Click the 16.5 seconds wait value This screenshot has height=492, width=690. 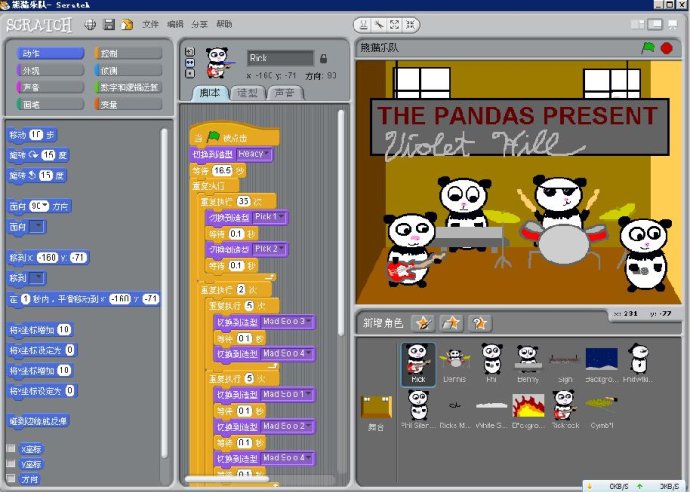pos(222,170)
